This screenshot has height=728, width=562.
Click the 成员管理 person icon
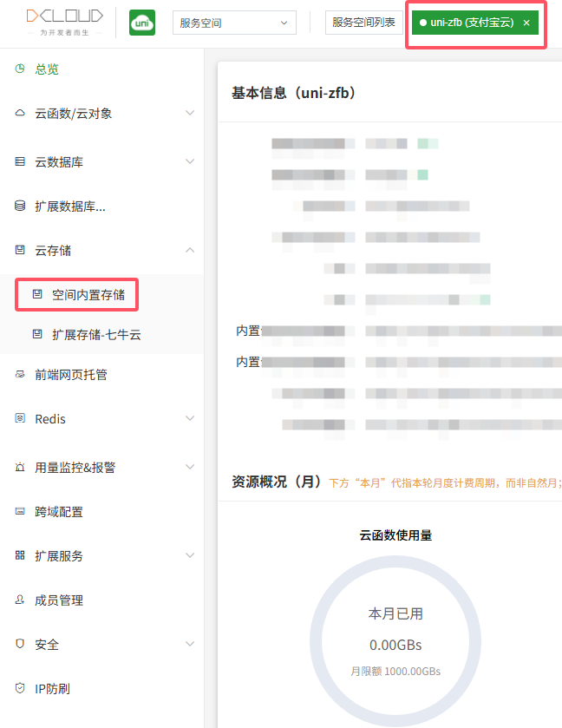tap(20, 600)
